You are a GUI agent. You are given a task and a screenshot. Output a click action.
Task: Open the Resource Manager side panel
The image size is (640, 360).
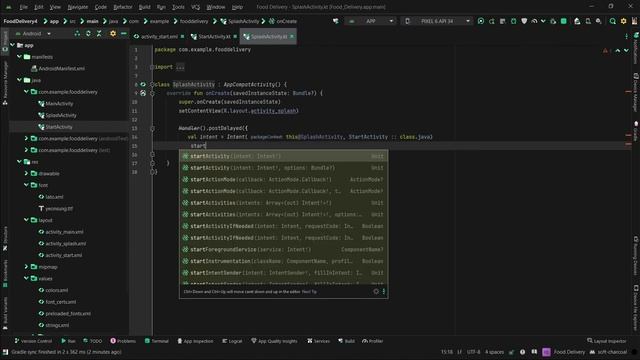(x=5, y=82)
